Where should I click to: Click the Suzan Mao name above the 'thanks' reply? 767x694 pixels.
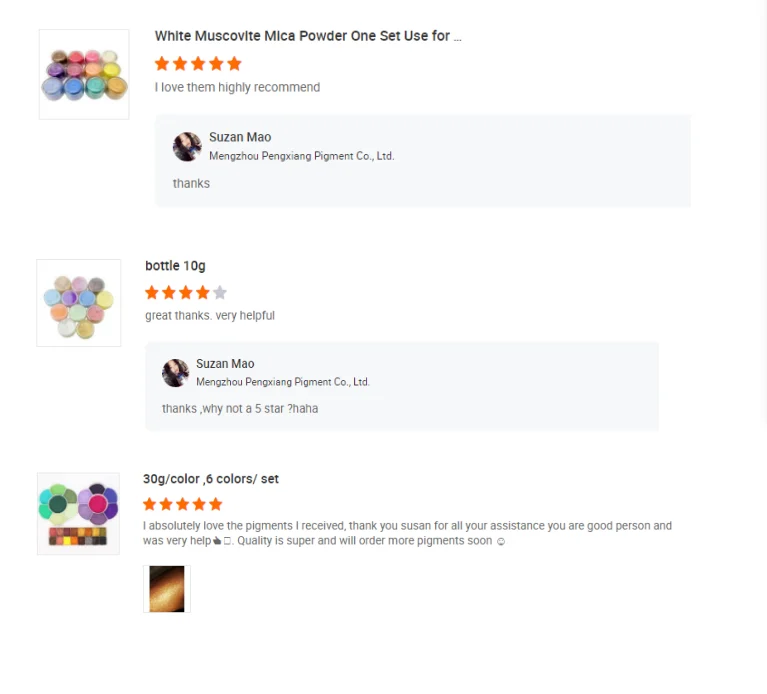pyautogui.click(x=240, y=137)
